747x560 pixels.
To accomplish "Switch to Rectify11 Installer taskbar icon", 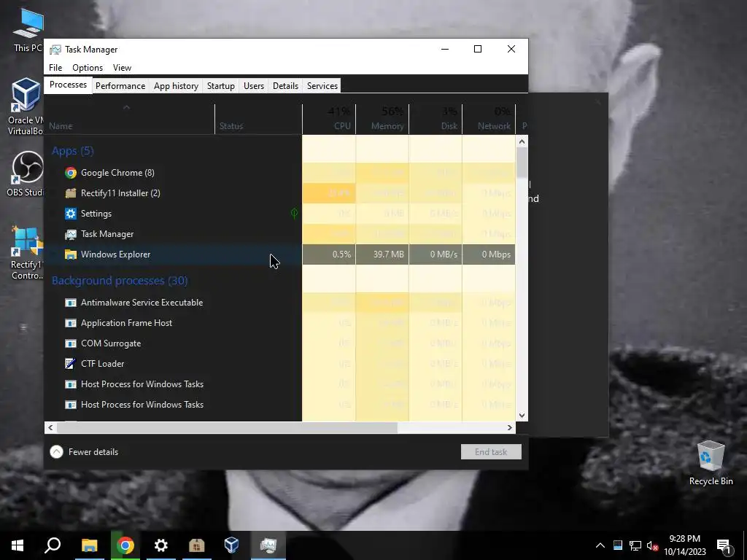I will pyautogui.click(x=196, y=545).
